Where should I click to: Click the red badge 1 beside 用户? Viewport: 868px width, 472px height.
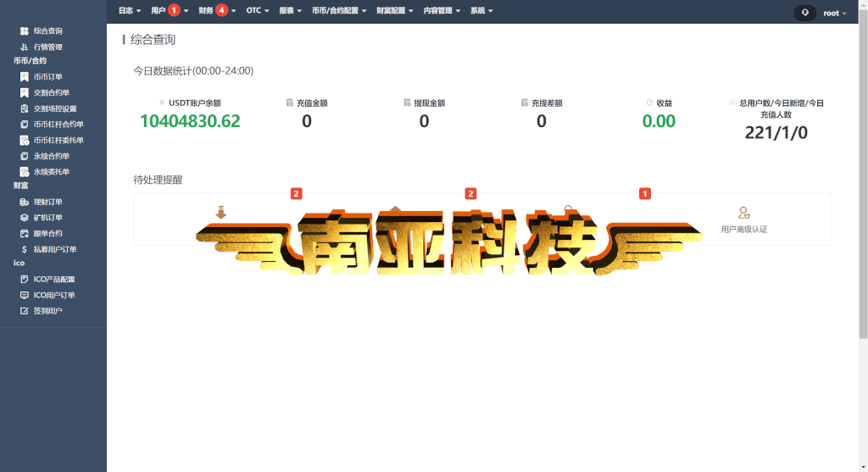point(174,10)
